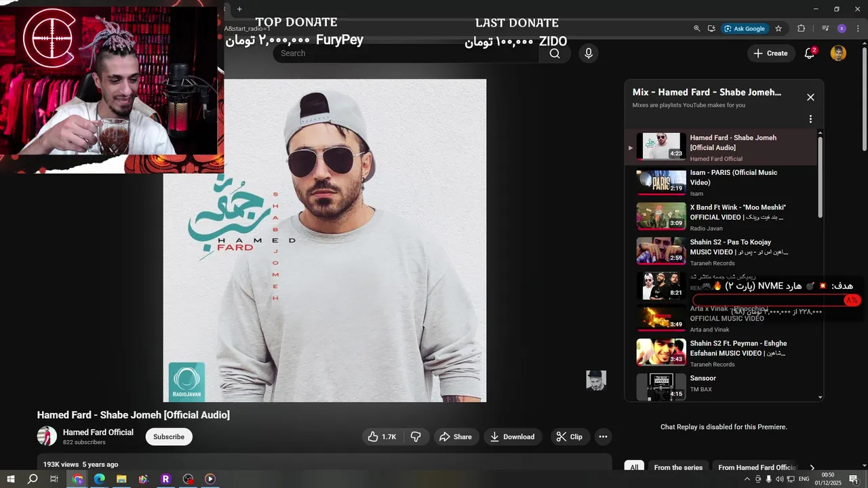
Task: Open the Windows notification center
Action: click(854, 479)
